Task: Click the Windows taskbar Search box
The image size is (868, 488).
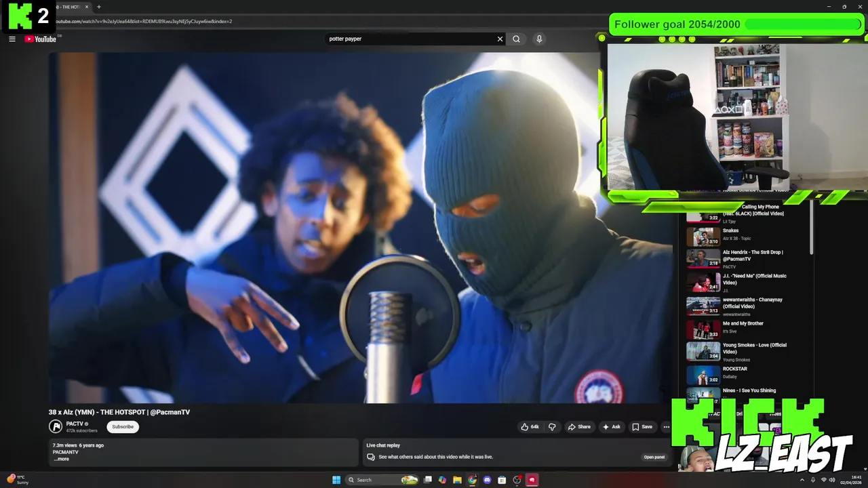Action: (383, 480)
